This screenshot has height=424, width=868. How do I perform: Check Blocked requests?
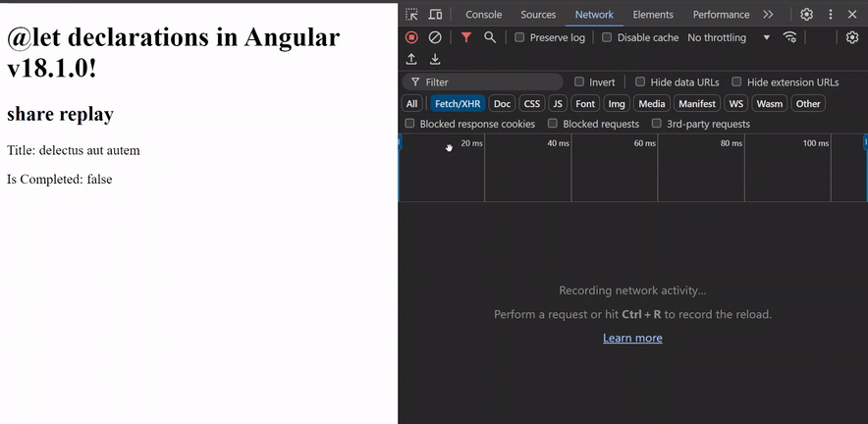pyautogui.click(x=553, y=124)
